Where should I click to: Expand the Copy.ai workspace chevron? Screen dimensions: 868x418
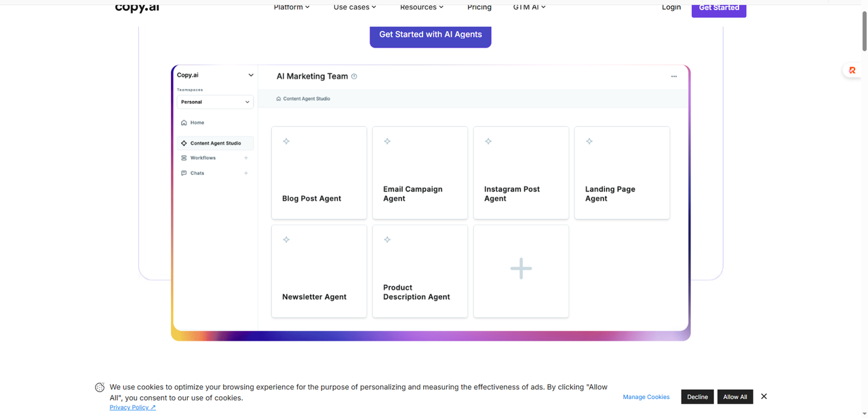[x=251, y=75]
